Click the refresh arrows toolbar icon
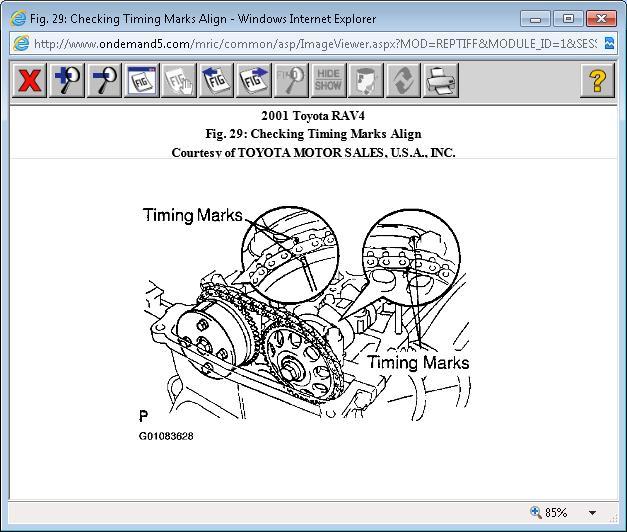Image resolution: width=627 pixels, height=532 pixels. pos(403,80)
